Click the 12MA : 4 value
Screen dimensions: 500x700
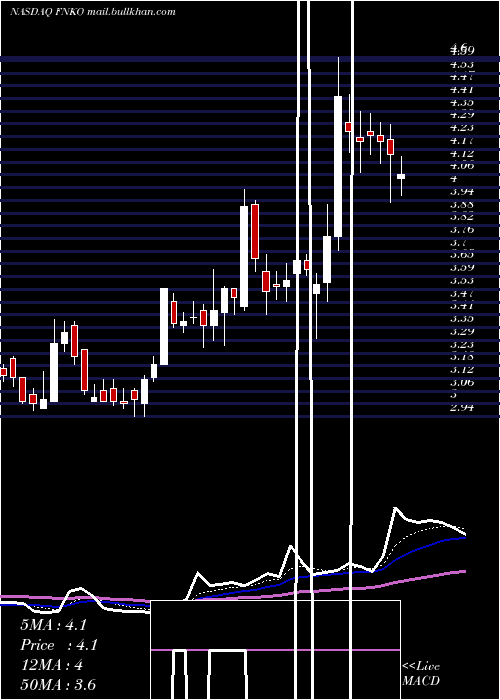tap(51, 665)
